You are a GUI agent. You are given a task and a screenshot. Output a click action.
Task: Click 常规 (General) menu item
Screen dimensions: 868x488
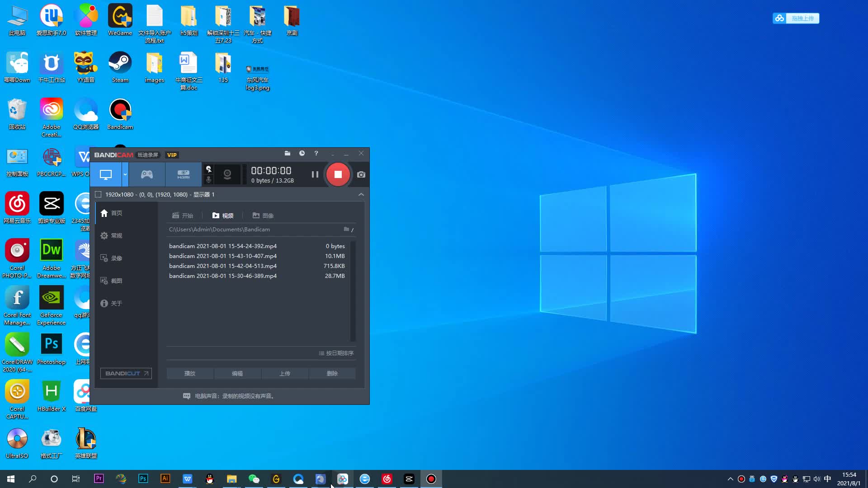click(x=116, y=235)
